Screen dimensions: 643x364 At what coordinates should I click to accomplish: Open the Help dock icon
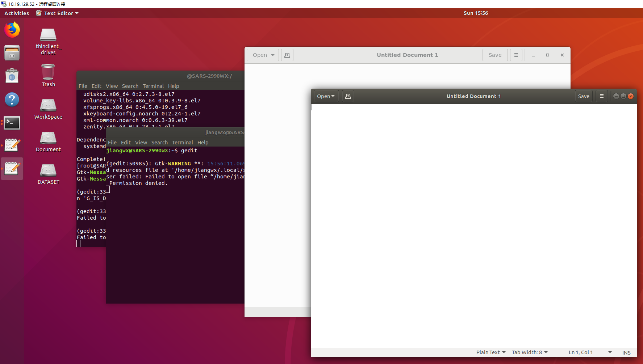[x=12, y=100]
